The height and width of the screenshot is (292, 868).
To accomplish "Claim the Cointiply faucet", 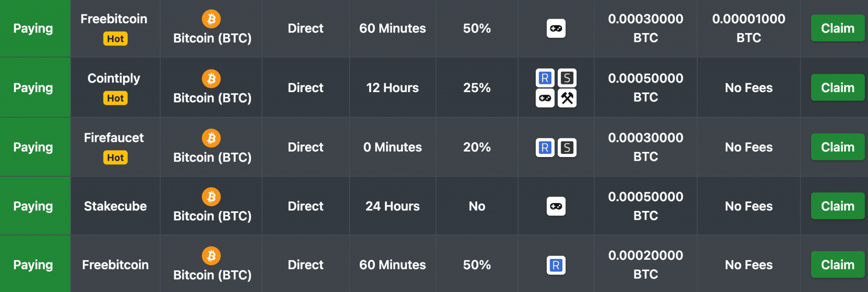I will point(837,87).
